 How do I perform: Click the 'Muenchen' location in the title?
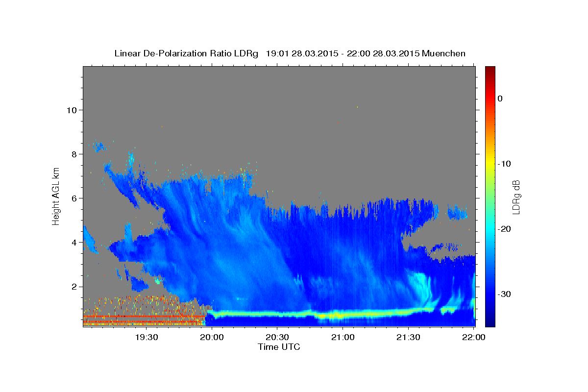tap(444, 53)
